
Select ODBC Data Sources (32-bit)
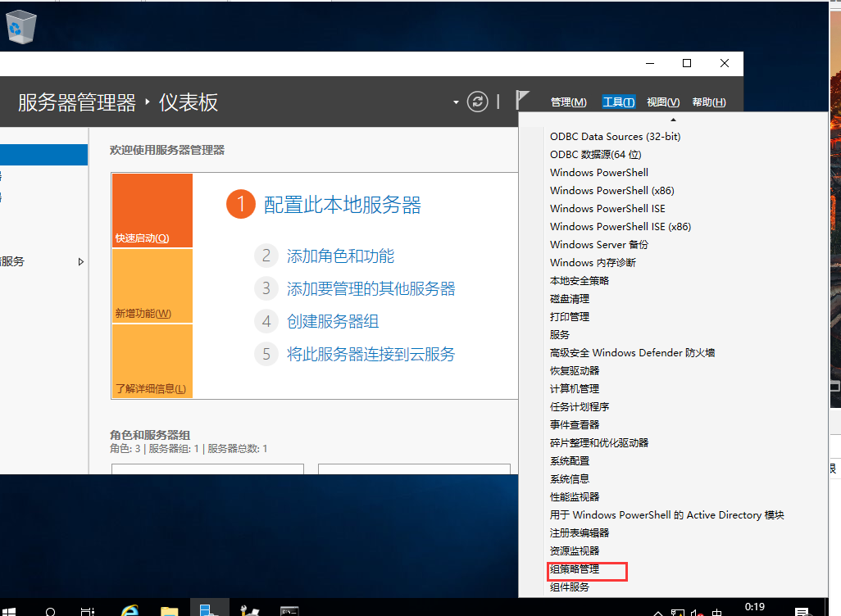(x=616, y=136)
